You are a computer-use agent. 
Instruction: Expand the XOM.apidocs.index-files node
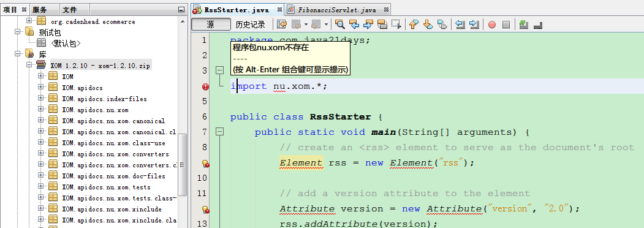coord(40,98)
